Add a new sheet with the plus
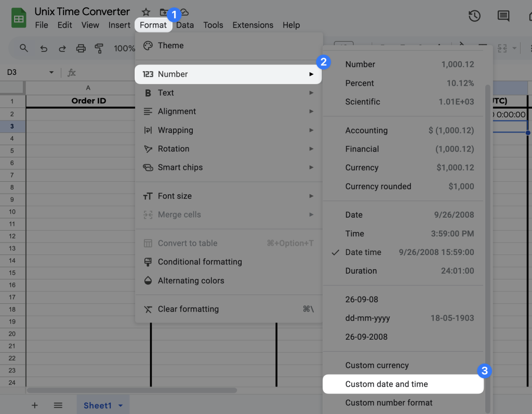The width and height of the screenshot is (532, 414). coord(35,405)
